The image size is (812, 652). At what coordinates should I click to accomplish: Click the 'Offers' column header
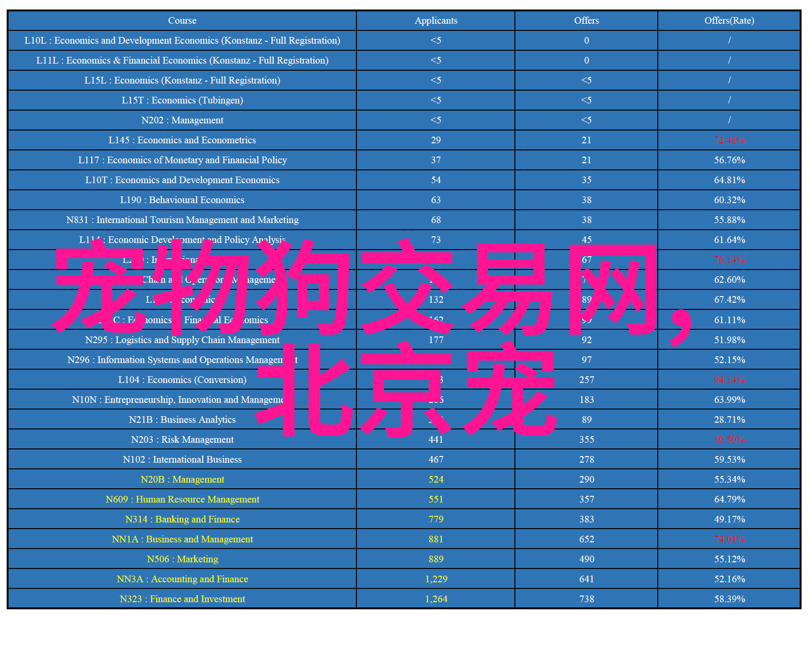pyautogui.click(x=587, y=20)
